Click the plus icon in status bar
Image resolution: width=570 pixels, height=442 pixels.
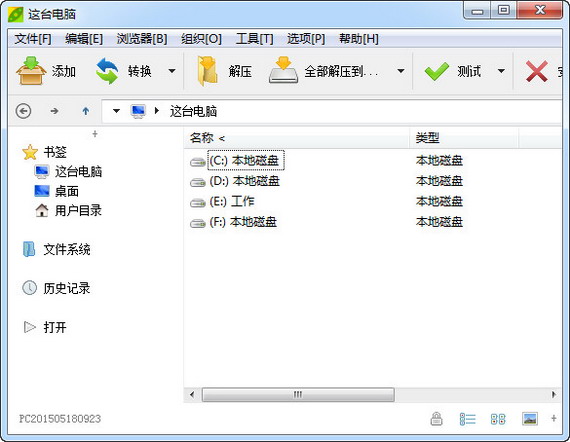point(554,418)
